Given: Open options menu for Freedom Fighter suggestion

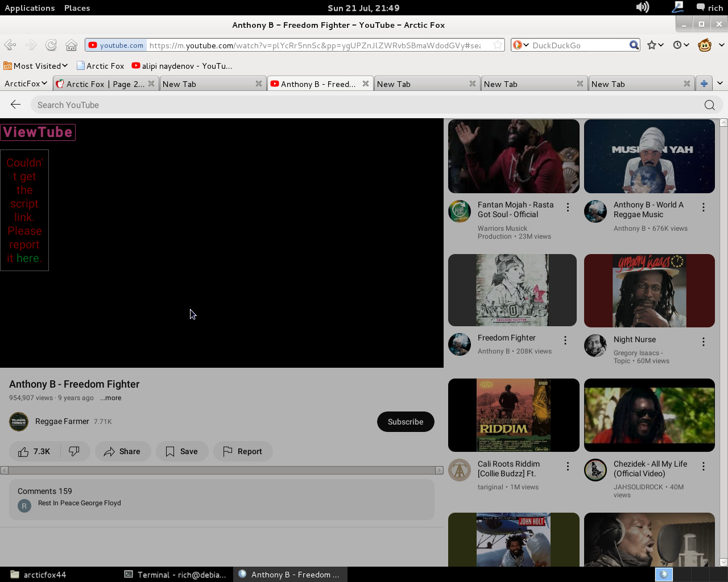Looking at the screenshot, I should 565,340.
